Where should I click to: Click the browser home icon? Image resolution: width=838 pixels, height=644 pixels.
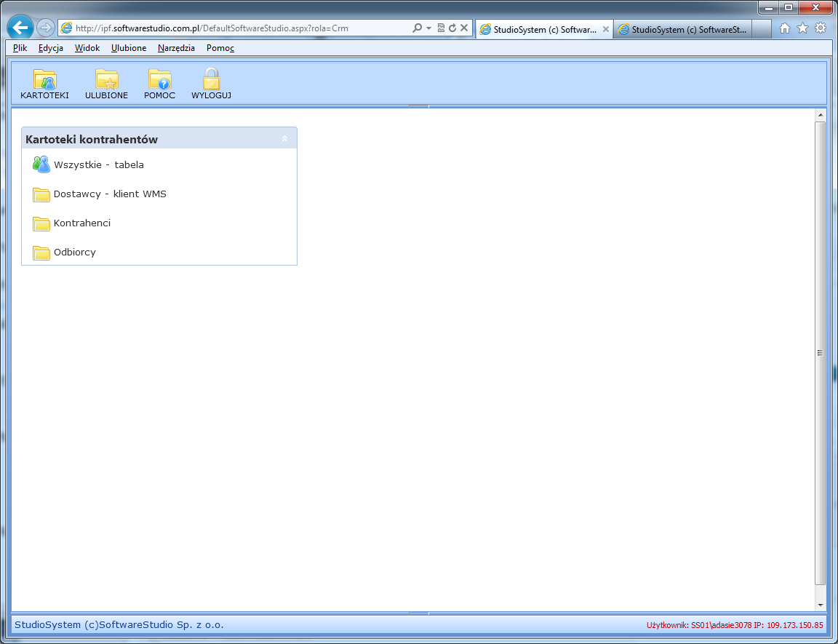coord(785,28)
